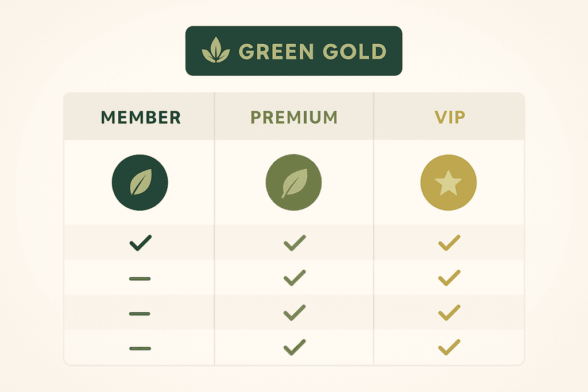Screen dimensions: 588x392
Task: Click the second Premium row checkmark
Action: (x=294, y=278)
